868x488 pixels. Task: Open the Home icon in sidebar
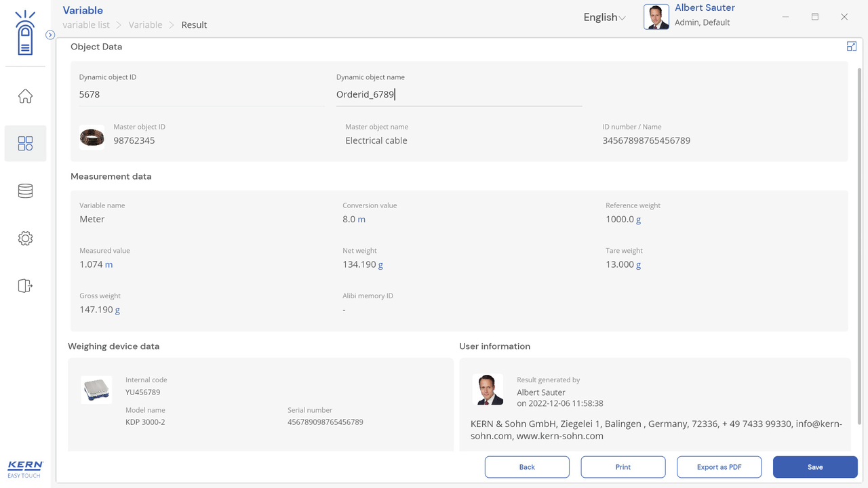tap(25, 96)
